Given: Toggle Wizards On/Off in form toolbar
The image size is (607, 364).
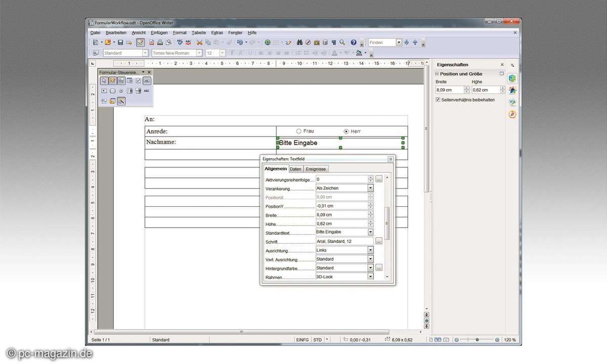Looking at the screenshot, I should point(121,101).
